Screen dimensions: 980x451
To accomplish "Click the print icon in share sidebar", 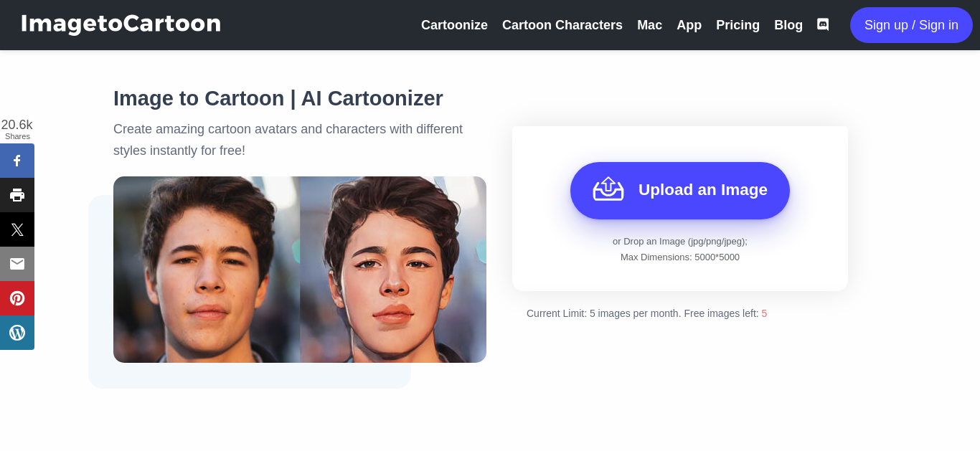I will 17,195.
